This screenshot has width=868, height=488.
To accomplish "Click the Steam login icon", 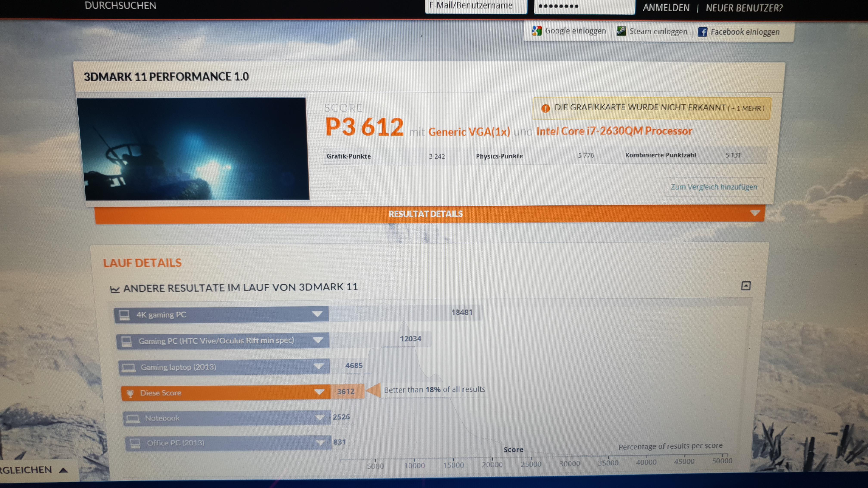I will pos(621,31).
